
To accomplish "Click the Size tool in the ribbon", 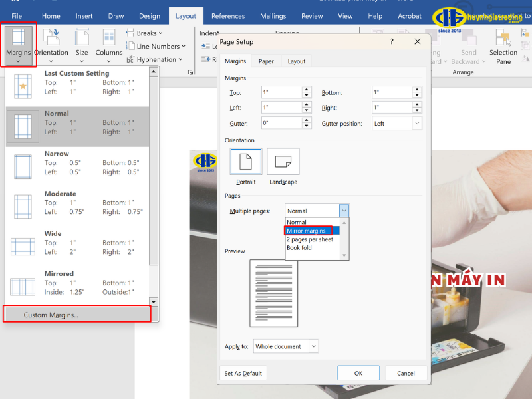I will point(82,45).
